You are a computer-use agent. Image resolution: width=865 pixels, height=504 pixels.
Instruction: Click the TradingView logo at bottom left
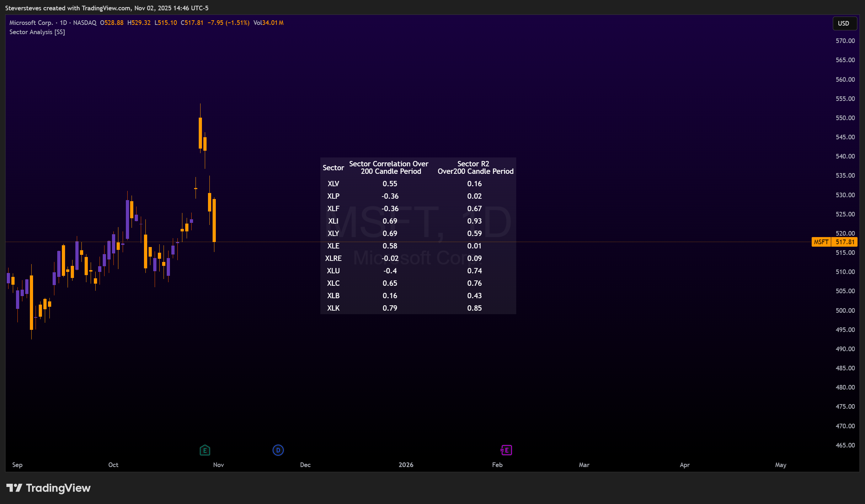48,488
